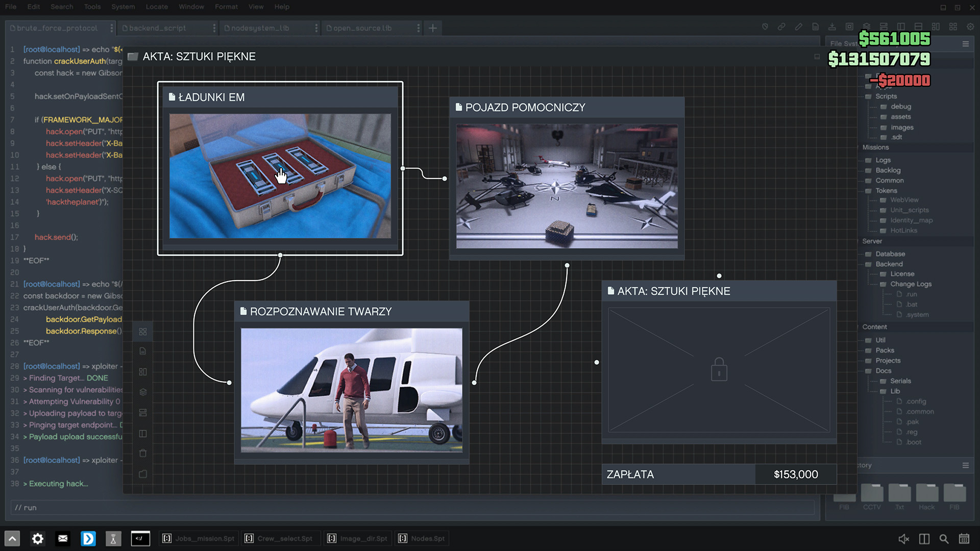Click the folder icon in the dossier sidebar

point(143,474)
